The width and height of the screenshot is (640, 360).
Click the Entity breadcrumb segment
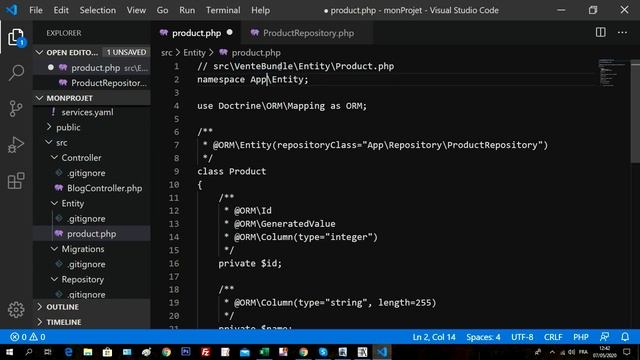coord(194,53)
